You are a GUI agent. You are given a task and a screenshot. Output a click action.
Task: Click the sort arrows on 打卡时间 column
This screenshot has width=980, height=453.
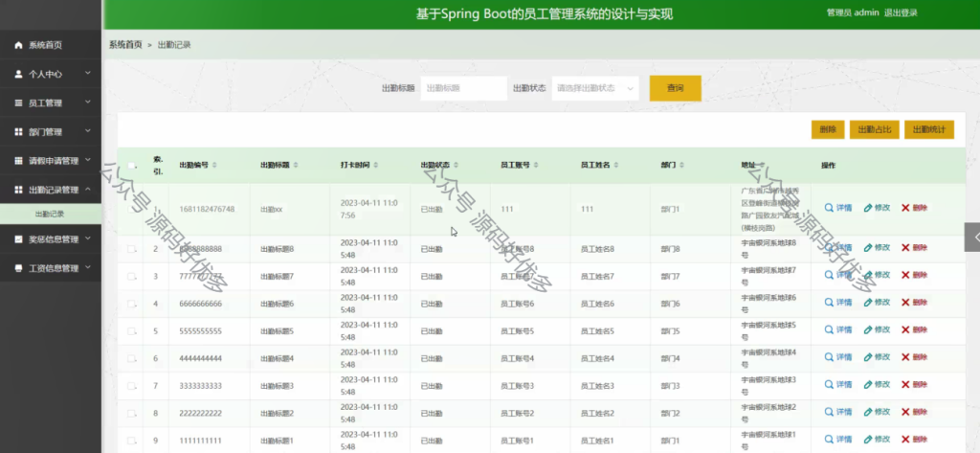[x=375, y=165]
